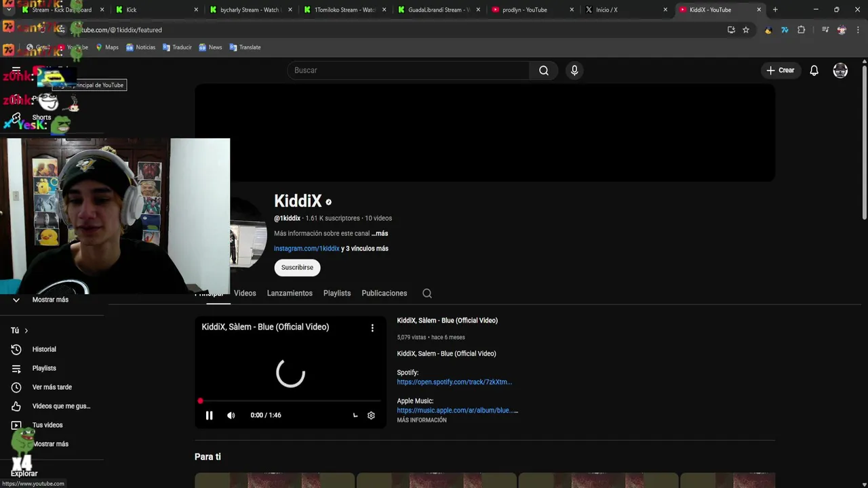Pause the featured video
This screenshot has height=488, width=868.
(209, 415)
